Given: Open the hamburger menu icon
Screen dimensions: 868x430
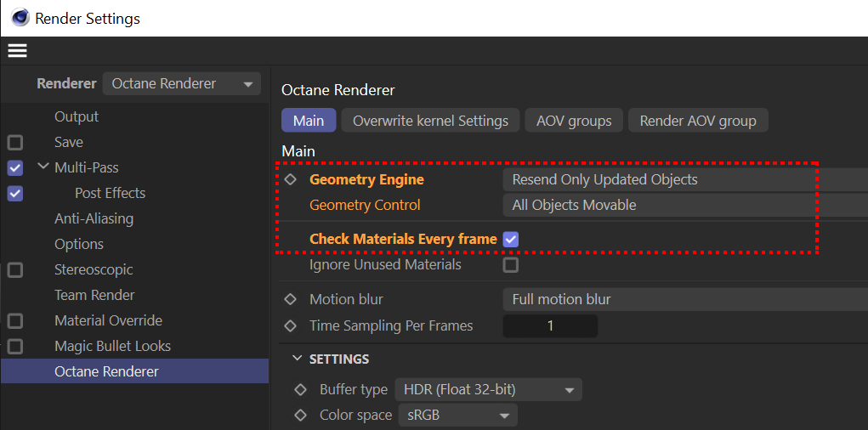Looking at the screenshot, I should (x=17, y=51).
